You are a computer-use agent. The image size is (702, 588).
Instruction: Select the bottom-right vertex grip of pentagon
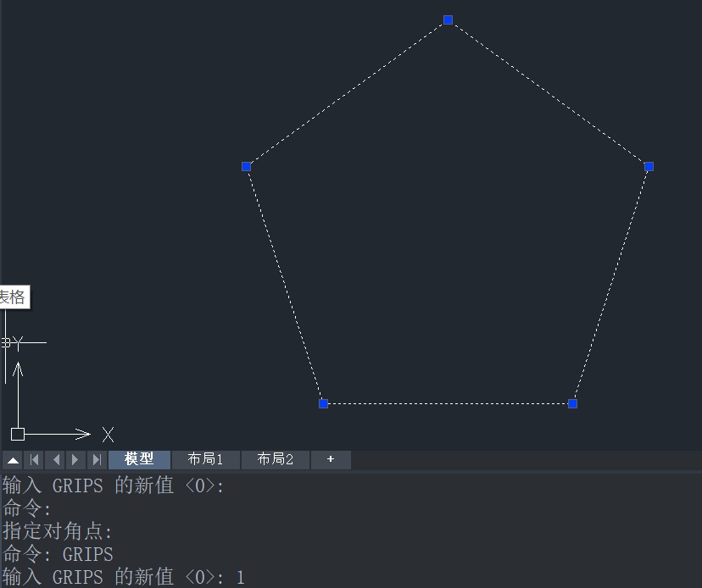pyautogui.click(x=572, y=403)
